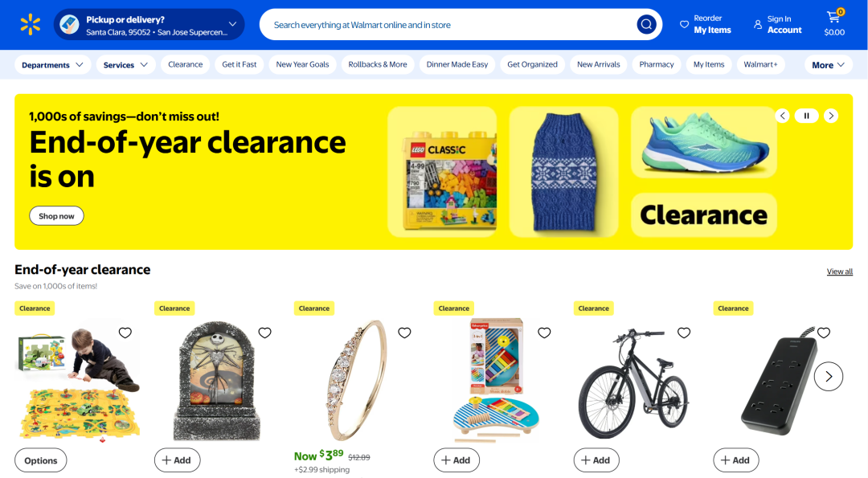Click the Sign In Account icon
This screenshot has width=868, height=478.
(x=758, y=24)
